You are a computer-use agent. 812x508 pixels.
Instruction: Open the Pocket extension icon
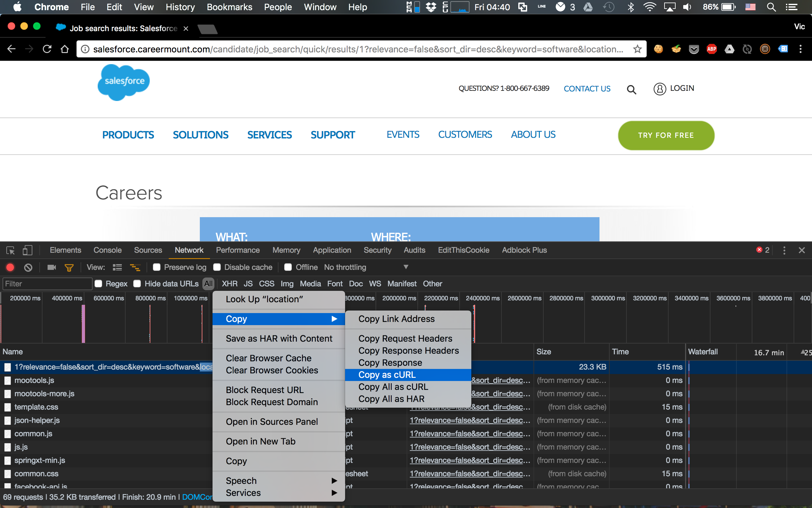pos(694,50)
